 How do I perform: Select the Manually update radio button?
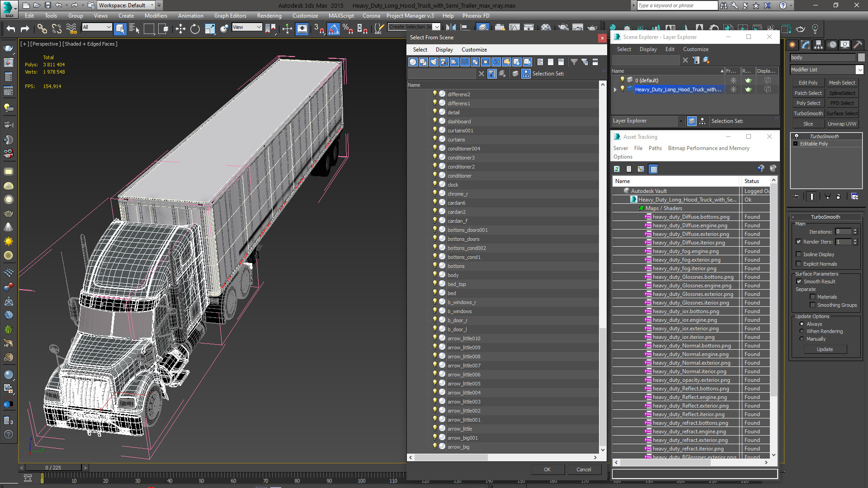pyautogui.click(x=802, y=339)
